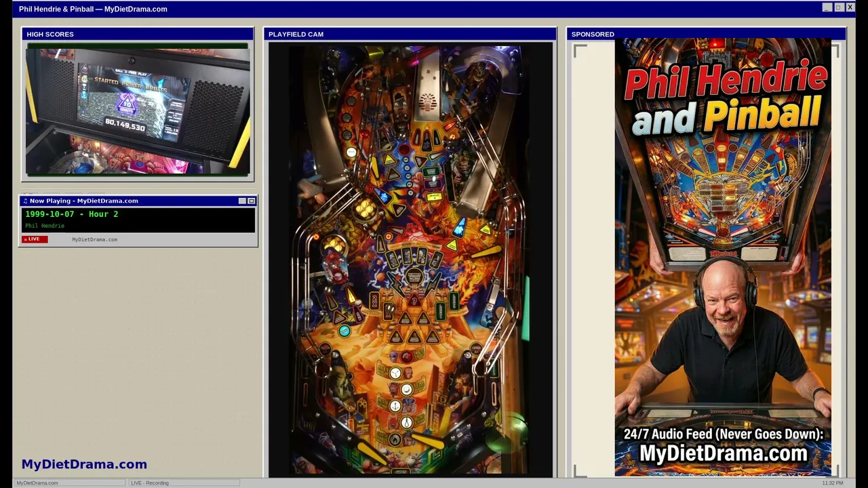Follow the large blue MyDietDrama.com link
The height and width of the screenshot is (488, 868).
tap(84, 464)
